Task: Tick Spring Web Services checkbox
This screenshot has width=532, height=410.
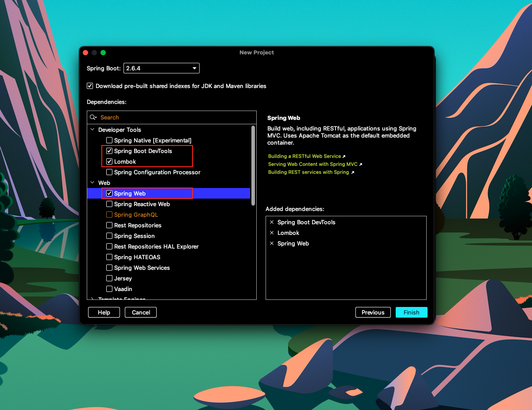Action: click(109, 268)
